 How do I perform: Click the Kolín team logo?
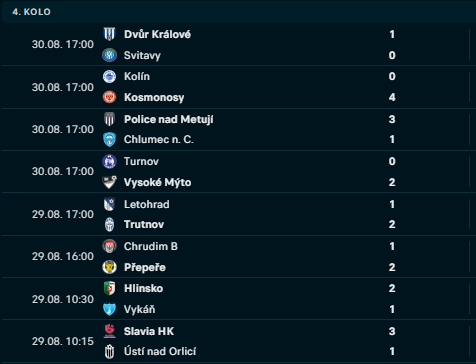pyautogui.click(x=109, y=76)
